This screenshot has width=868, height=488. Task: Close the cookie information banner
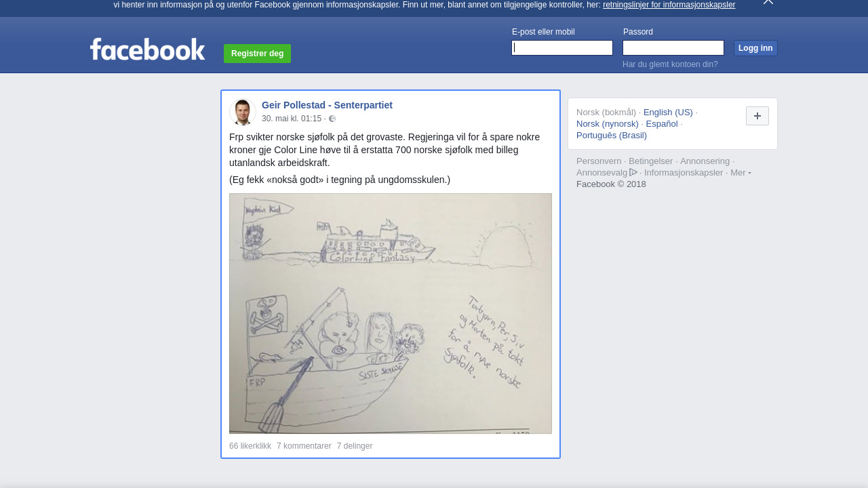[x=768, y=2]
